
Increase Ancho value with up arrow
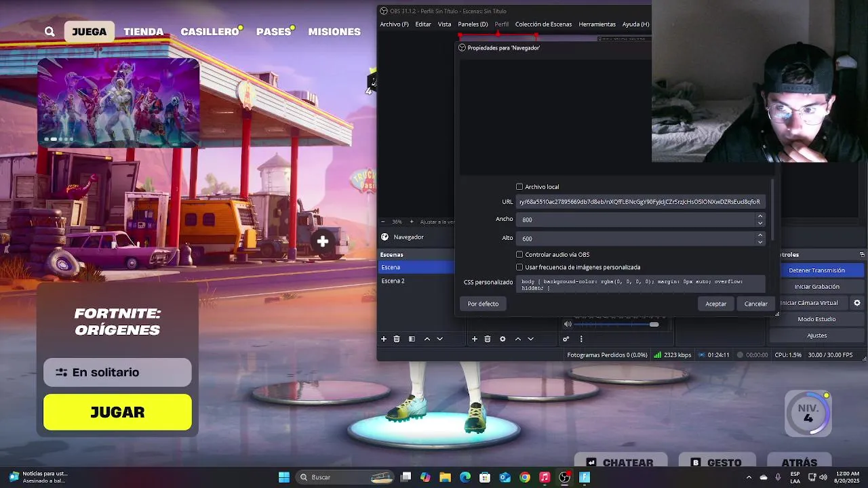click(759, 216)
